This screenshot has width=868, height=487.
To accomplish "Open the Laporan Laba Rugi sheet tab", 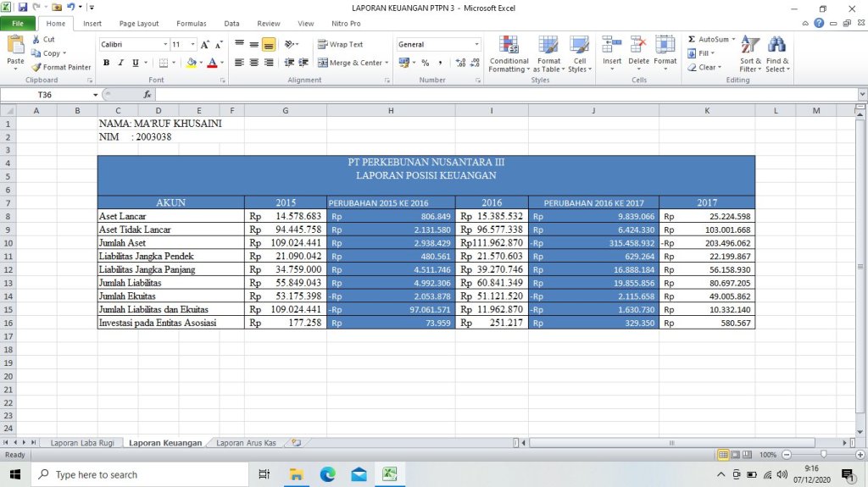I will 82,442.
